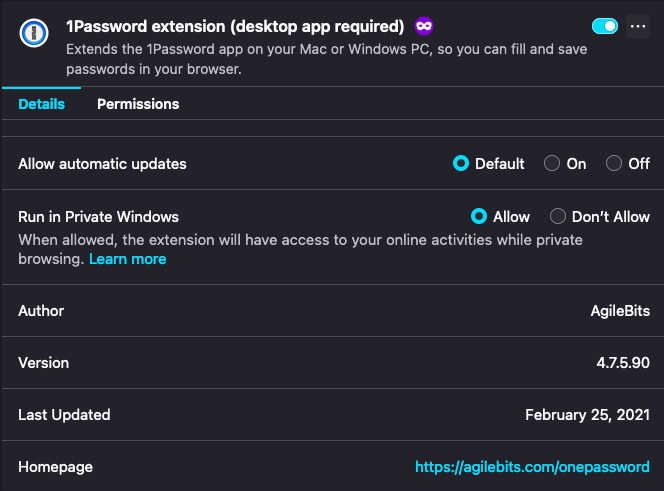Turn automatic updates On
The image size is (664, 491).
552,164
